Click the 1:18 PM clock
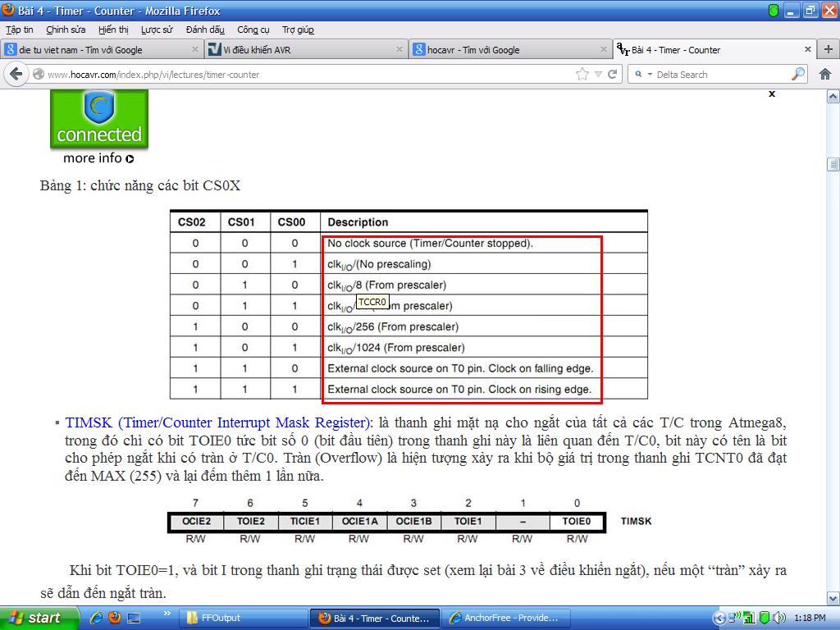Image resolution: width=840 pixels, height=630 pixels. 810,618
